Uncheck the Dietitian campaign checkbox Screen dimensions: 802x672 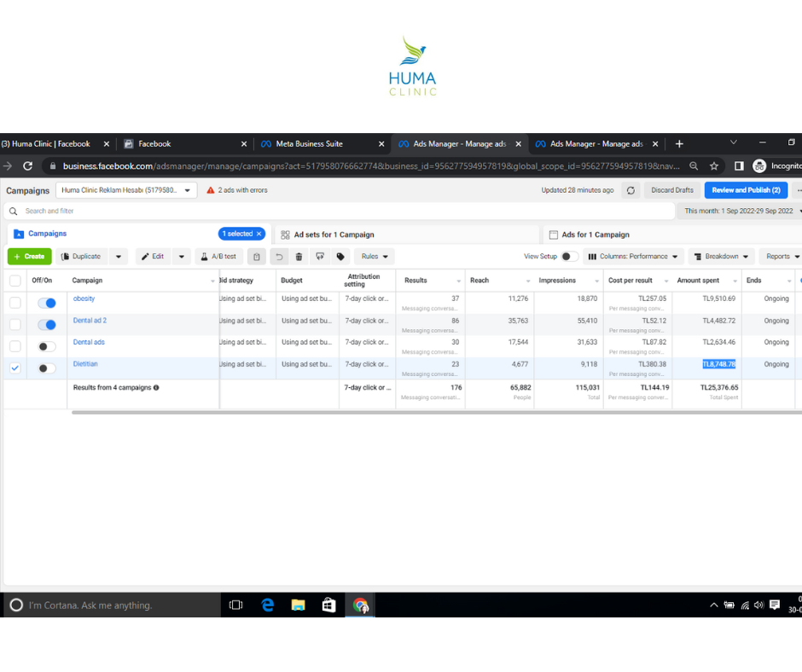(15, 368)
